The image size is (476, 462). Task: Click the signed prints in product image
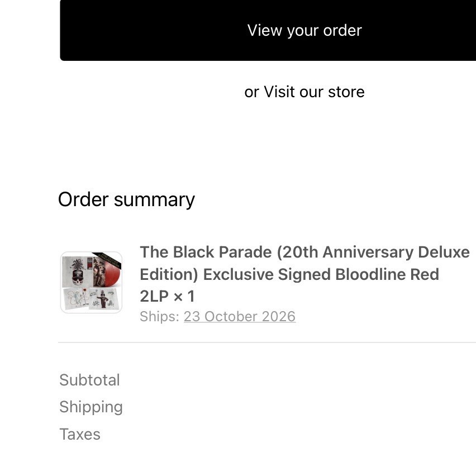[x=92, y=298]
